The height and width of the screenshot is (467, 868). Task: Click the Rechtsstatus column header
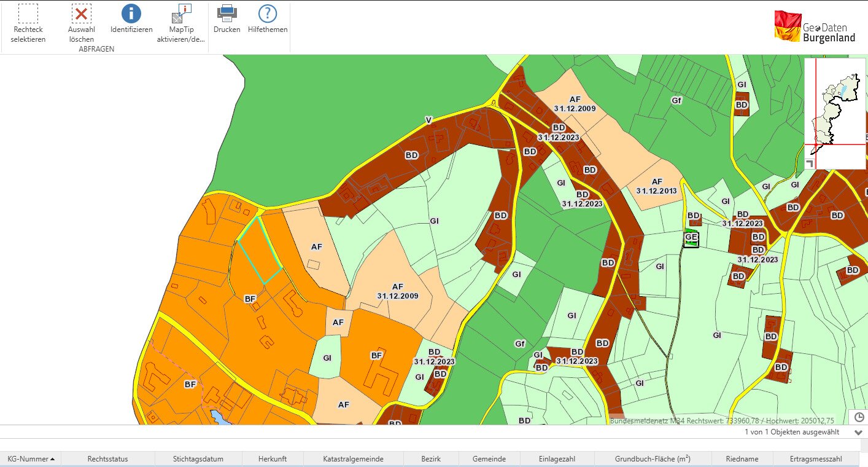pyautogui.click(x=108, y=459)
